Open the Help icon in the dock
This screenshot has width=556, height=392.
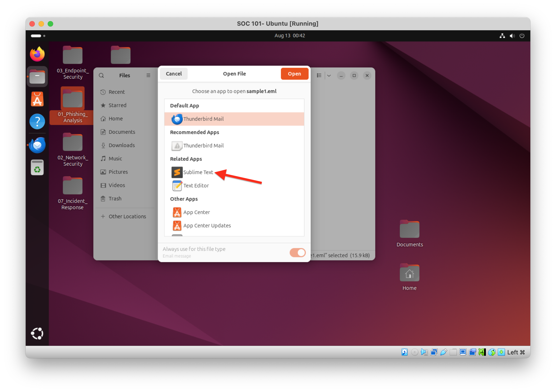click(x=37, y=121)
